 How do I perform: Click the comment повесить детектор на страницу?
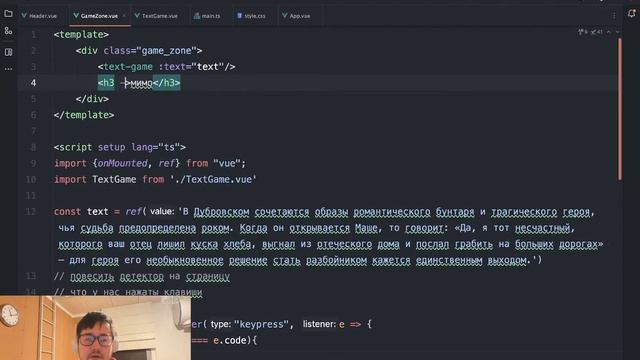[x=142, y=276]
